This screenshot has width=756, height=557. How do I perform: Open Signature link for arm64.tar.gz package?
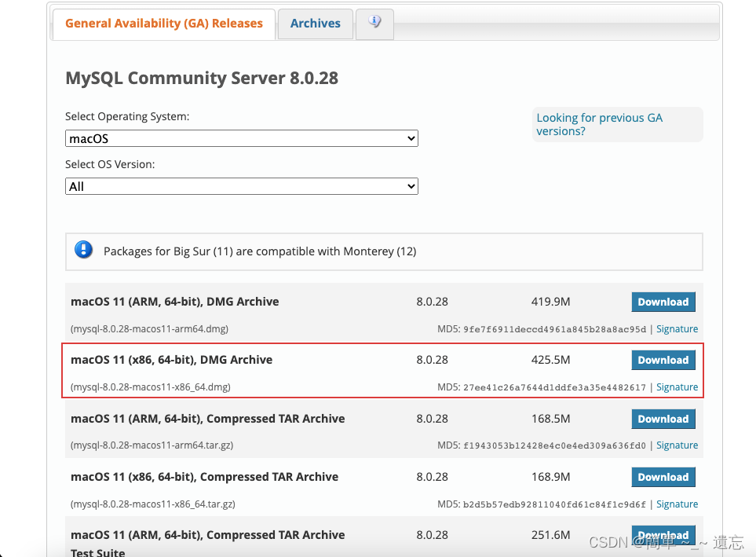677,445
